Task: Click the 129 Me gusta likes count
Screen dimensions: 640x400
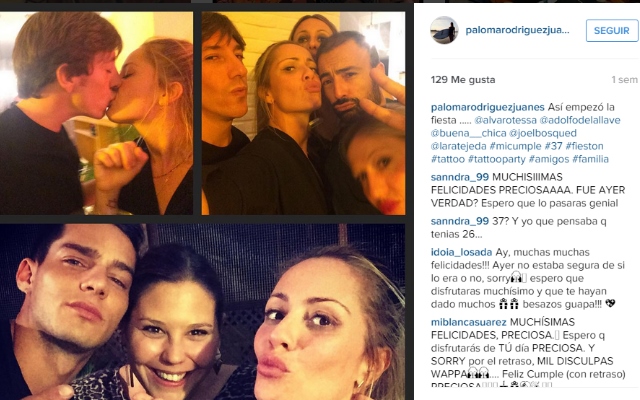Action: 463,80
